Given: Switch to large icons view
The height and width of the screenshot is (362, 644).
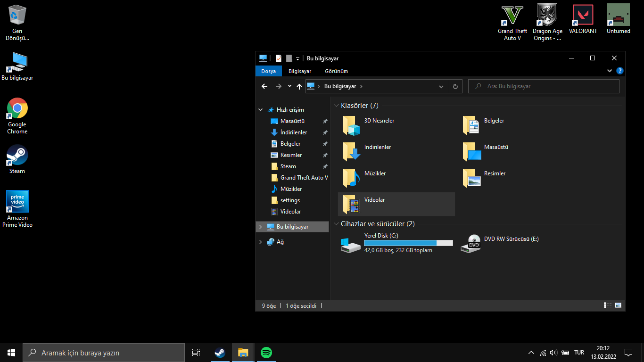Looking at the screenshot, I should click(618, 305).
